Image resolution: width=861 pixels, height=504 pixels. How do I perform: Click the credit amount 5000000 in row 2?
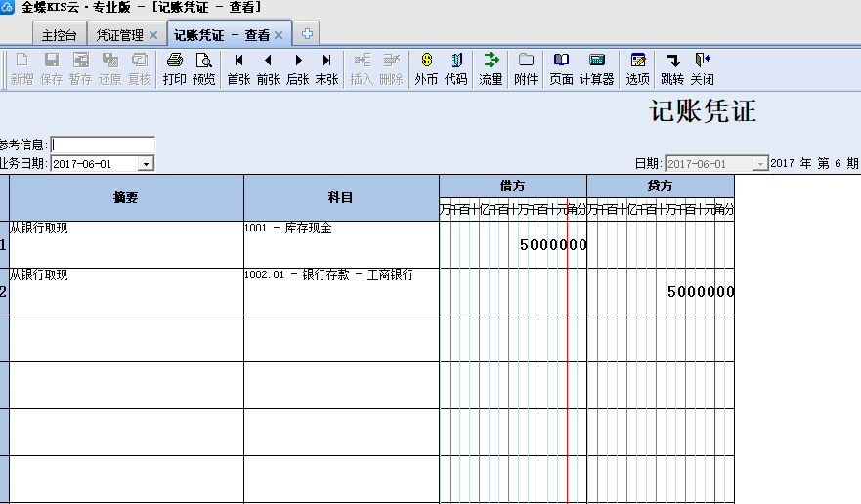pyautogui.click(x=701, y=291)
